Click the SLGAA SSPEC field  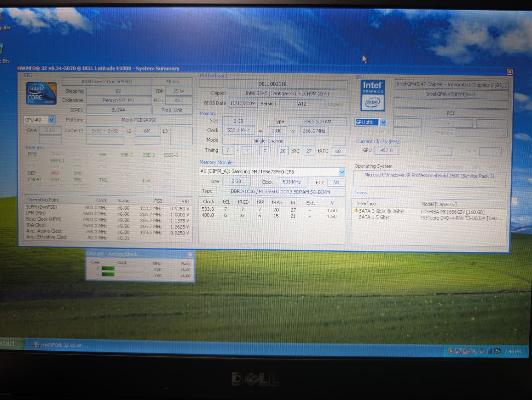118,110
